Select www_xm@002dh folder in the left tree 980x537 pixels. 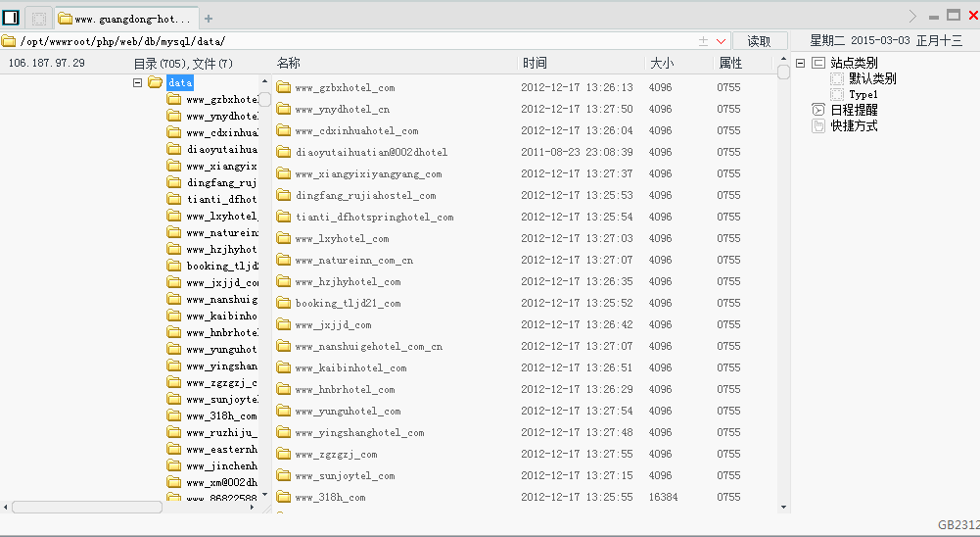tap(221, 482)
